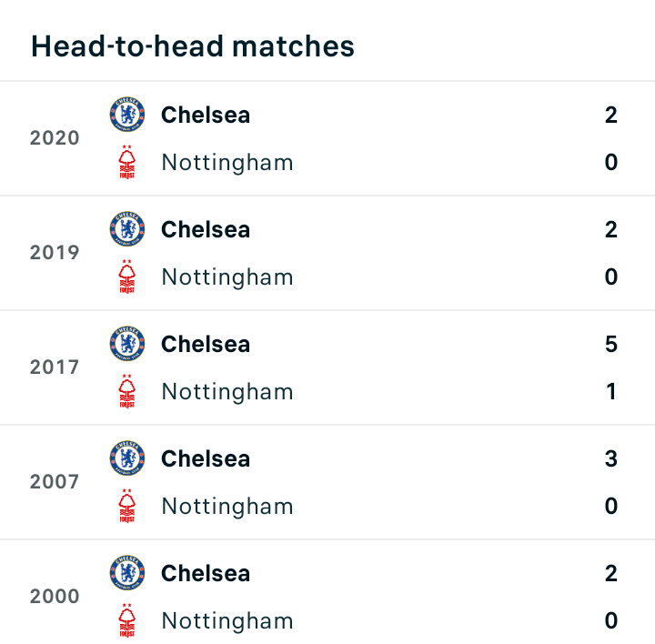Viewport: 655px width, 644px height.
Task: Open the 2020 match year label
Action: (55, 138)
